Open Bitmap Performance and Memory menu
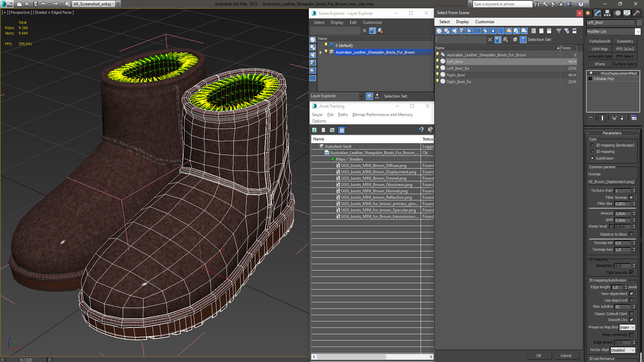This screenshot has height=362, width=644. [382, 115]
